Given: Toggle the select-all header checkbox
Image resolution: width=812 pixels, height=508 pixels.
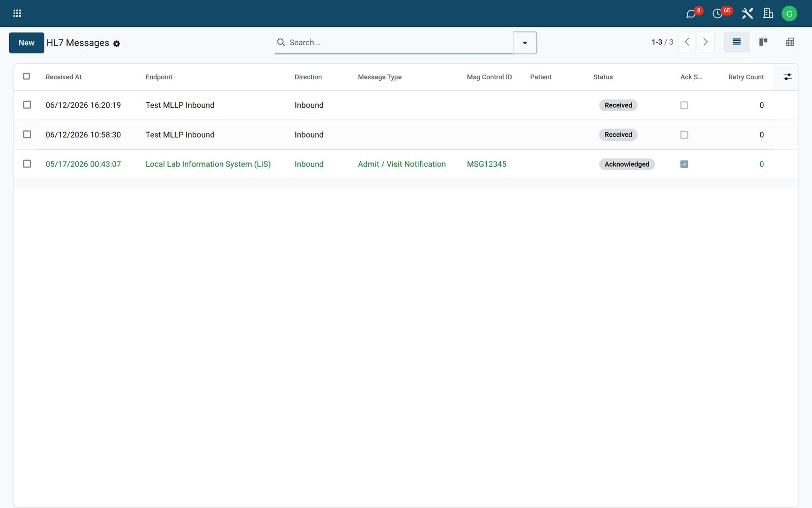Looking at the screenshot, I should pos(26,76).
